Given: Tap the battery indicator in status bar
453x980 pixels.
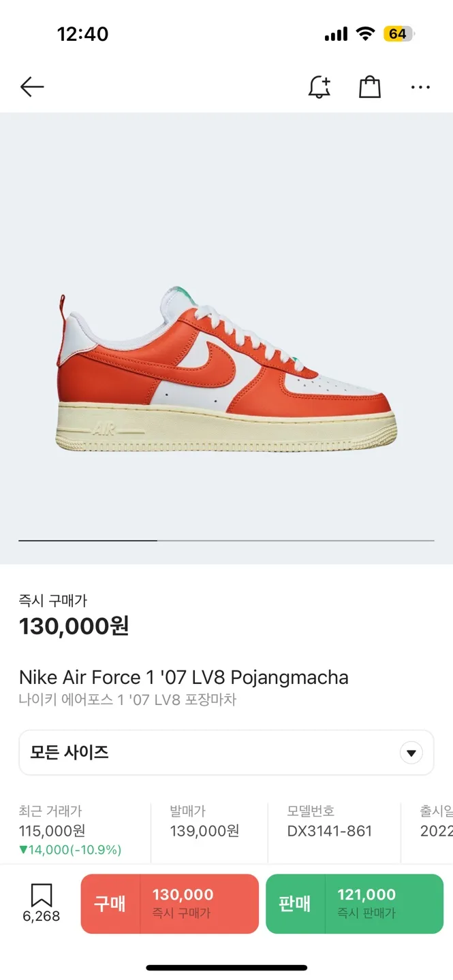Looking at the screenshot, I should (399, 34).
